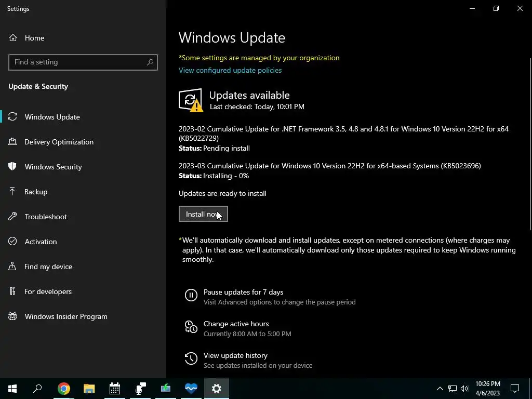Screen dimensions: 532x399
Task: Open the microphone device app in taskbar
Action: pos(140,389)
